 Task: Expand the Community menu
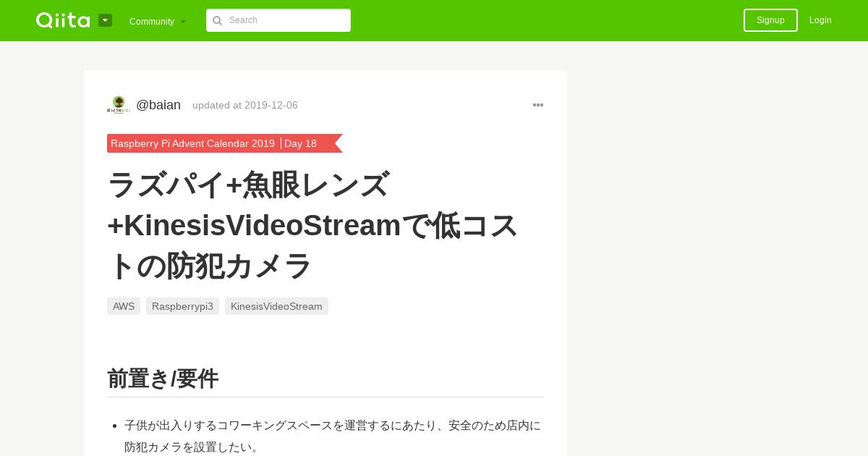click(x=158, y=21)
